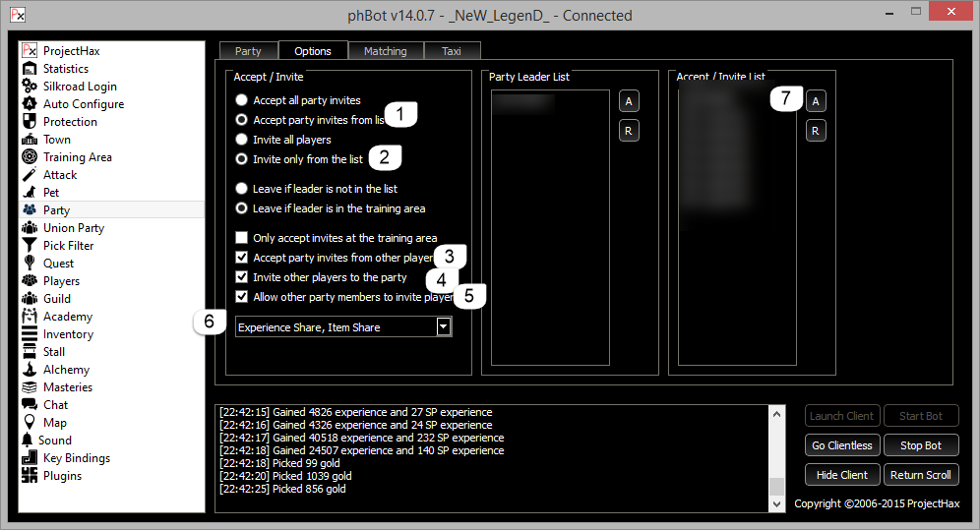980x530 pixels.
Task: Click the Training Area icon
Action: click(x=30, y=157)
